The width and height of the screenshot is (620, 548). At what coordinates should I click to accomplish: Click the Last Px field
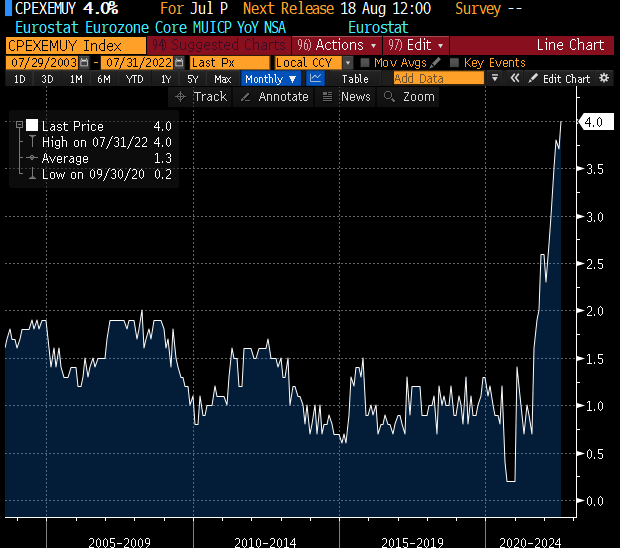point(230,63)
